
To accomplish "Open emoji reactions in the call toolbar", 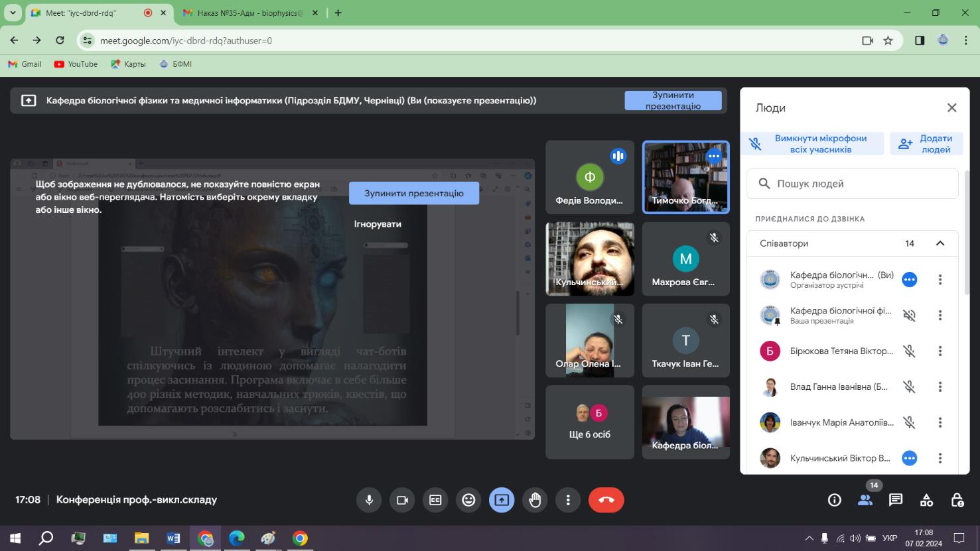I will point(468,500).
